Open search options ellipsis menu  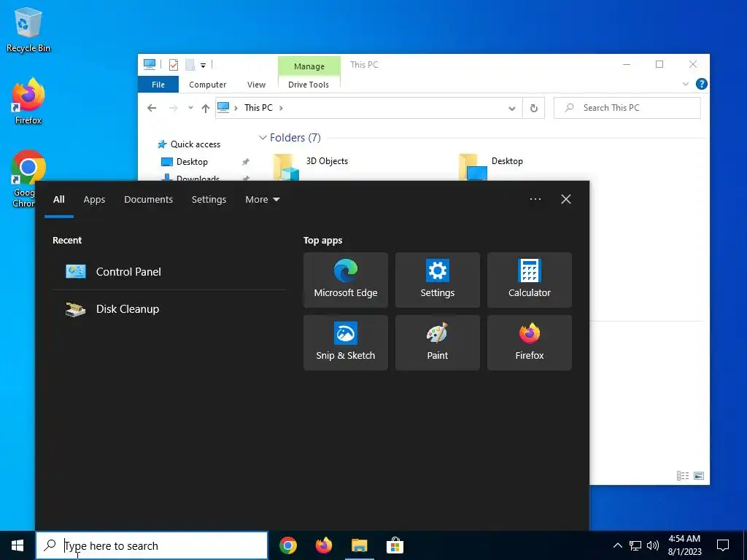tap(535, 199)
